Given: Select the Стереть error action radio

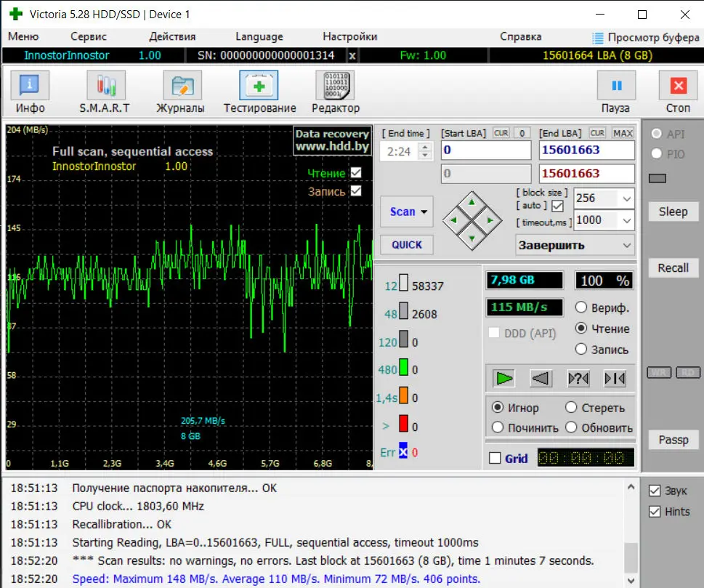Looking at the screenshot, I should tap(571, 408).
